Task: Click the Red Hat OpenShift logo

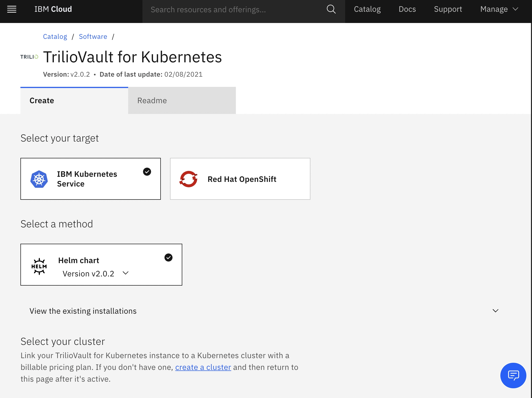Action: pos(188,179)
